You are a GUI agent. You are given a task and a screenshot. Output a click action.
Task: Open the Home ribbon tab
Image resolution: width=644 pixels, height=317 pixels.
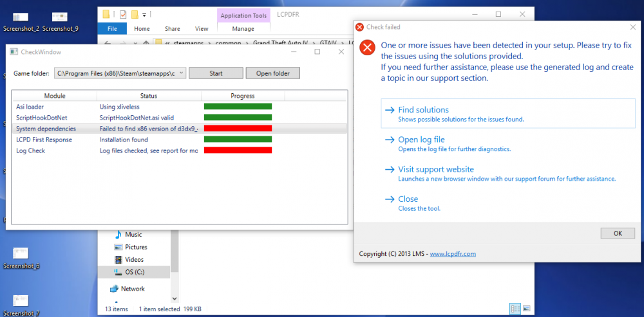tap(142, 29)
